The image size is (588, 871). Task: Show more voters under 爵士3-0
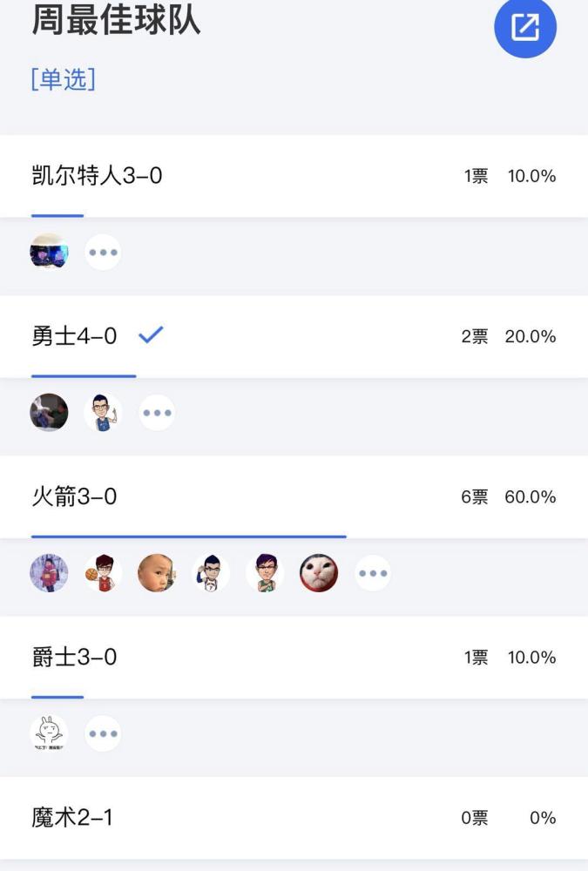point(103,733)
